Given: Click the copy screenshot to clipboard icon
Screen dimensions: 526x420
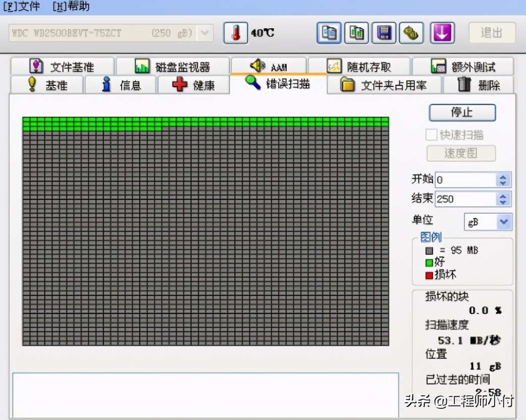Looking at the screenshot, I should click(x=329, y=32).
